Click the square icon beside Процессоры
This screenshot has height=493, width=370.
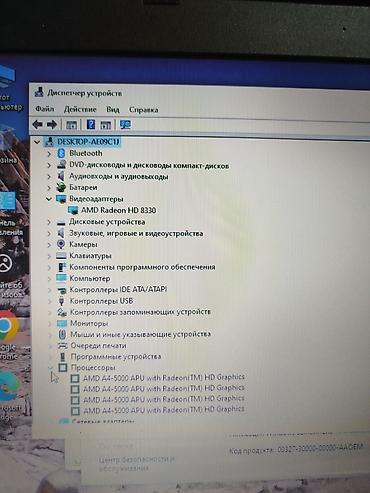[x=63, y=367]
